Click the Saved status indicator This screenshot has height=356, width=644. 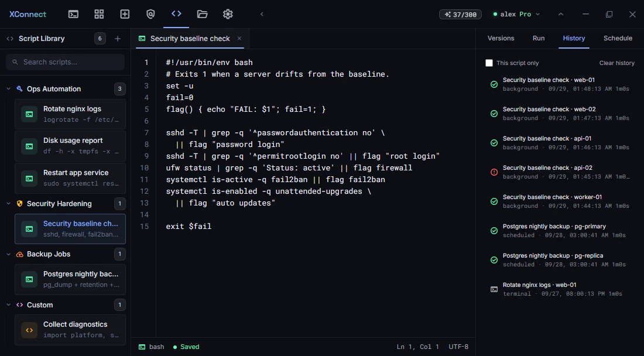point(186,347)
